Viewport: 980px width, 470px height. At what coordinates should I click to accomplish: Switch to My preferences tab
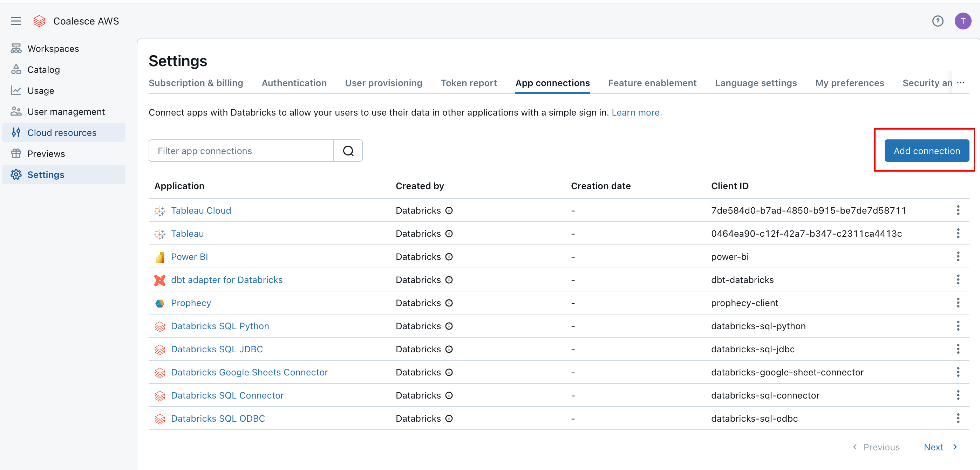(850, 83)
